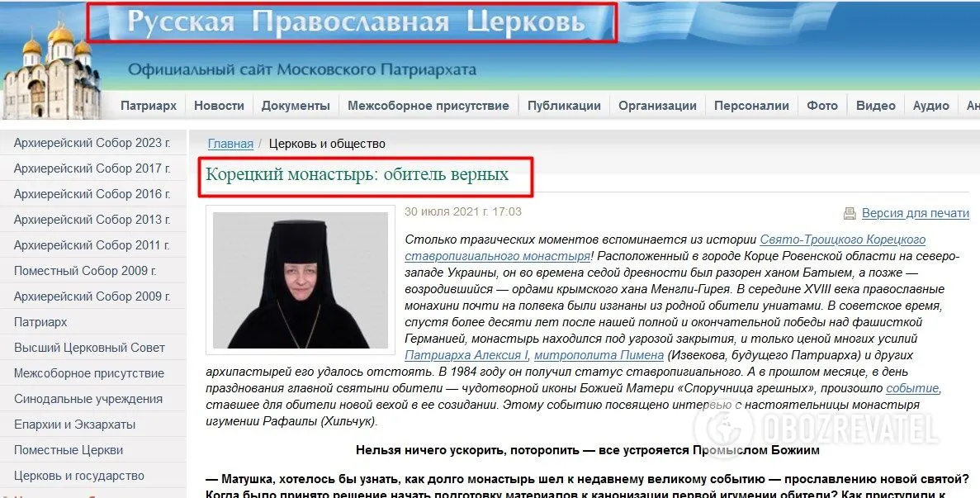This screenshot has height=498, width=980.
Task: Open the Организации menu item
Action: (657, 106)
